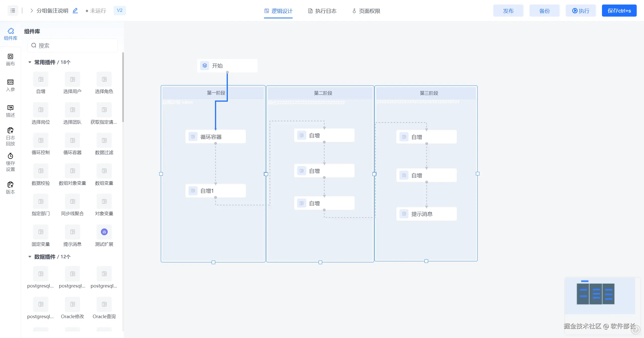Open the 组件库 sidebar panel
This screenshot has width=644, height=338.
tap(11, 34)
